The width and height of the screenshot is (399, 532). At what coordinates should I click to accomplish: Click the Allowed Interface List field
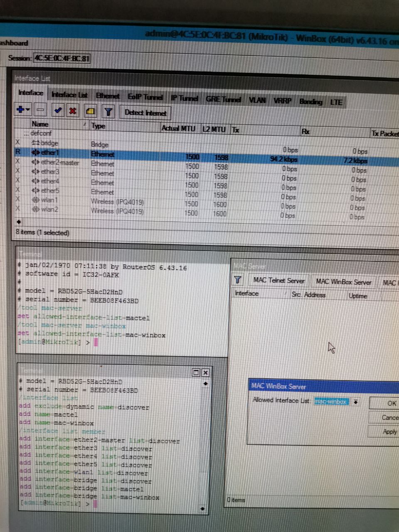pyautogui.click(x=332, y=401)
